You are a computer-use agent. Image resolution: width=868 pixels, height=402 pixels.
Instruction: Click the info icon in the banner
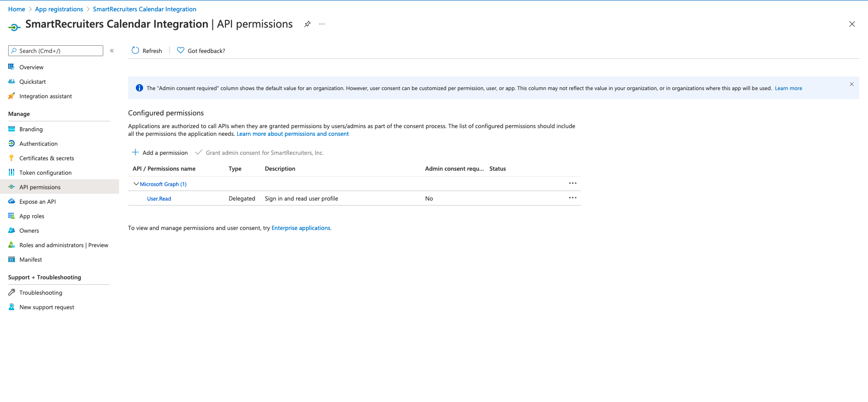[139, 88]
